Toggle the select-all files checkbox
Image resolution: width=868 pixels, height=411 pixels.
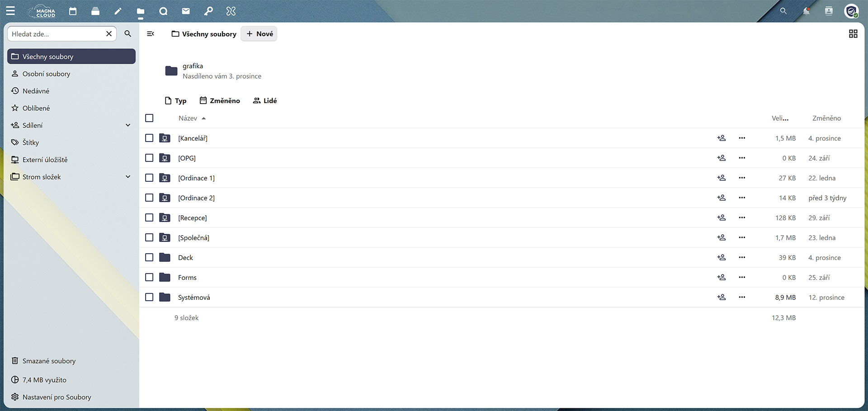[x=149, y=118]
